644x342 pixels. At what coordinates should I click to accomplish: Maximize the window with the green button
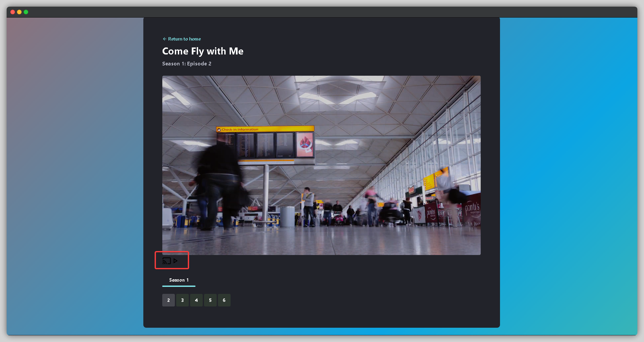click(26, 12)
